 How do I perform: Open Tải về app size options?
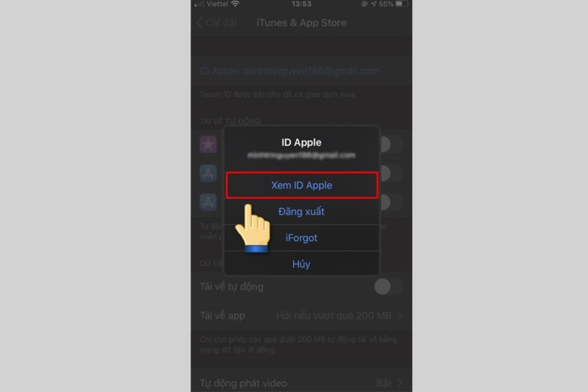click(301, 316)
